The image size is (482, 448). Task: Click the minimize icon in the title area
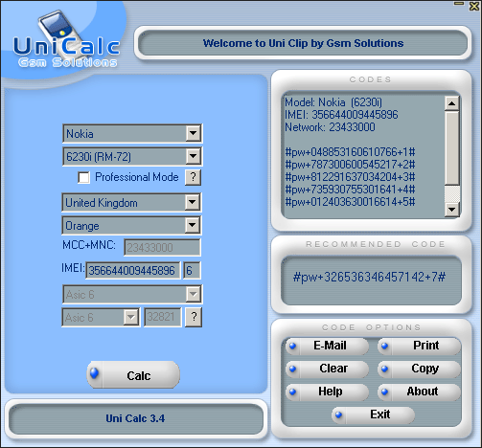[459, 4]
